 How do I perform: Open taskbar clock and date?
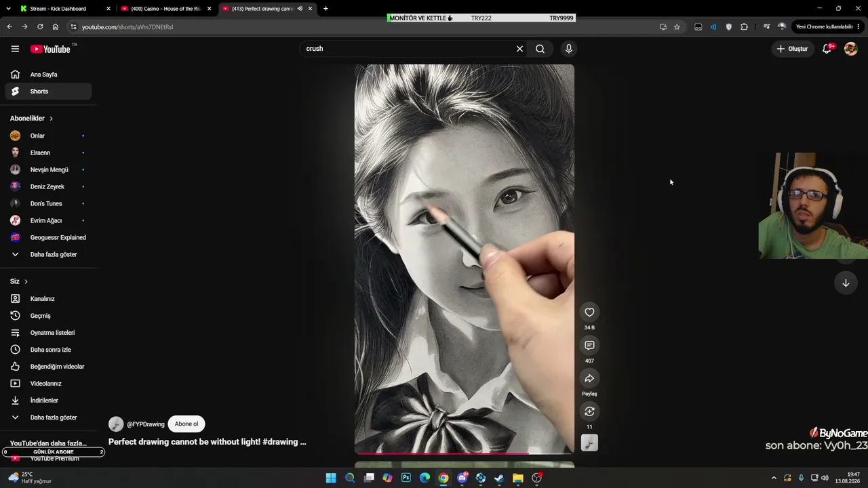click(x=848, y=478)
